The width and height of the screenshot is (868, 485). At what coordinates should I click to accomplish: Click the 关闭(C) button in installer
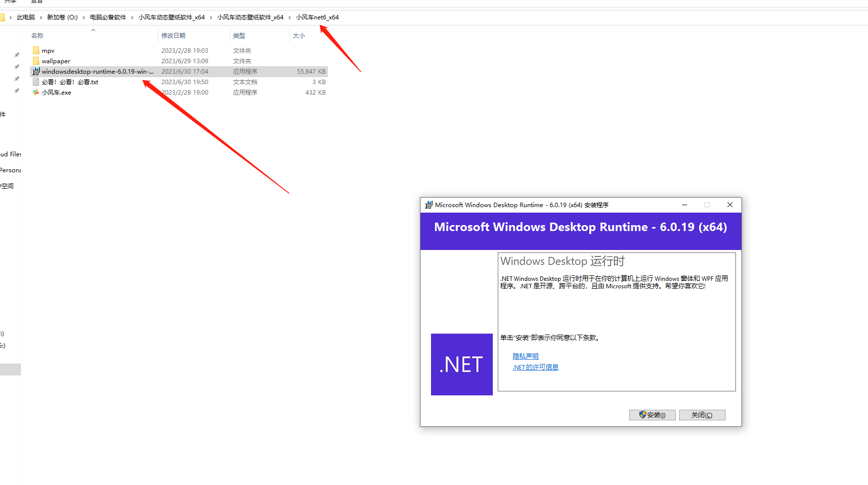[x=702, y=415]
